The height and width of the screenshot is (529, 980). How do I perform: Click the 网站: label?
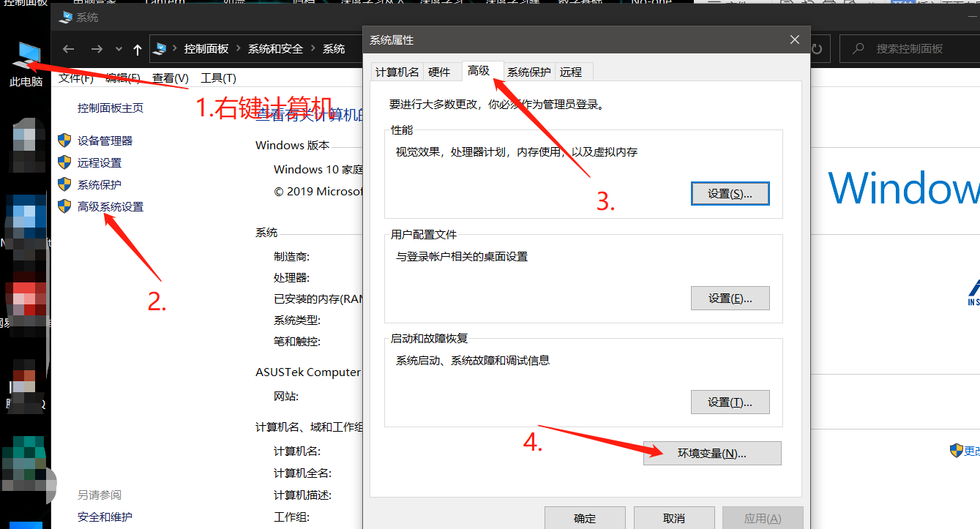coord(286,397)
